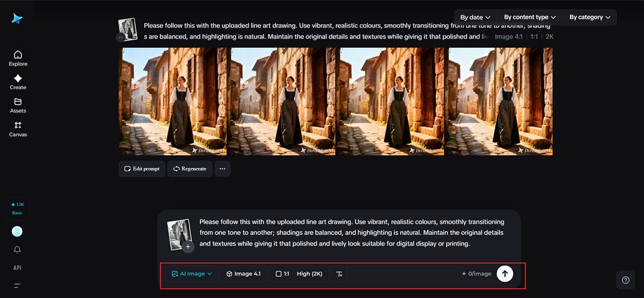Add reference image with plus icon

(187, 247)
